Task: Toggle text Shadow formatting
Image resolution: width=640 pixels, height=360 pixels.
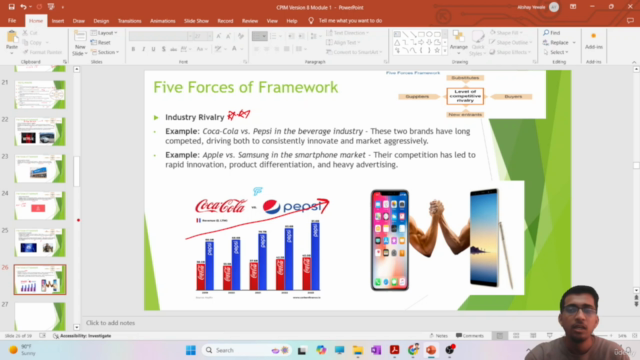Action: tap(163, 49)
